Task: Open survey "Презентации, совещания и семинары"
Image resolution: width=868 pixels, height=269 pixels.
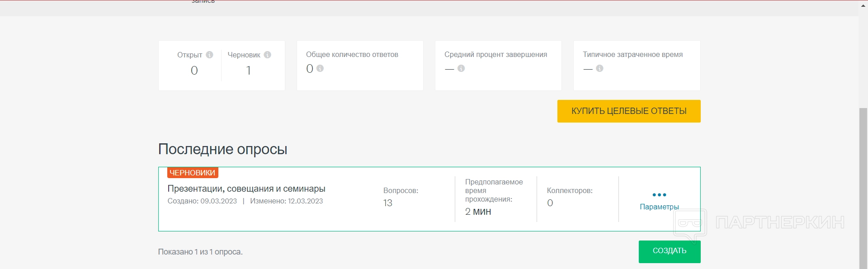Action: click(246, 189)
